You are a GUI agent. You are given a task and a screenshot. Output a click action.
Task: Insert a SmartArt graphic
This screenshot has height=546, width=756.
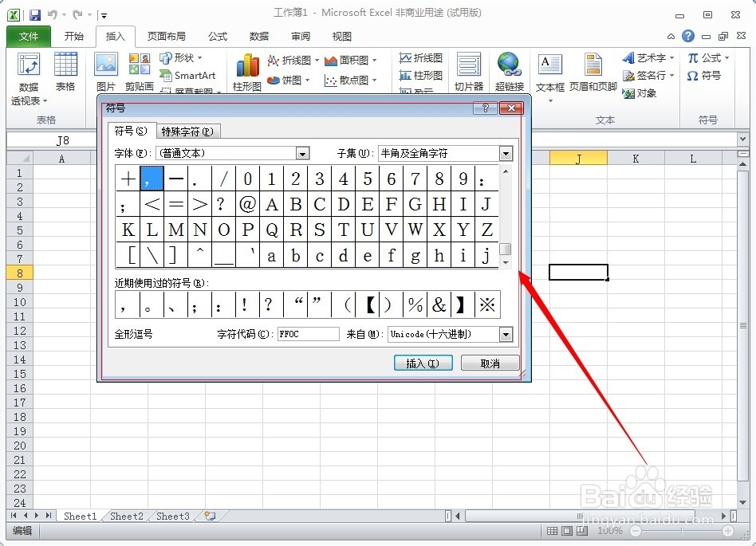point(187,76)
